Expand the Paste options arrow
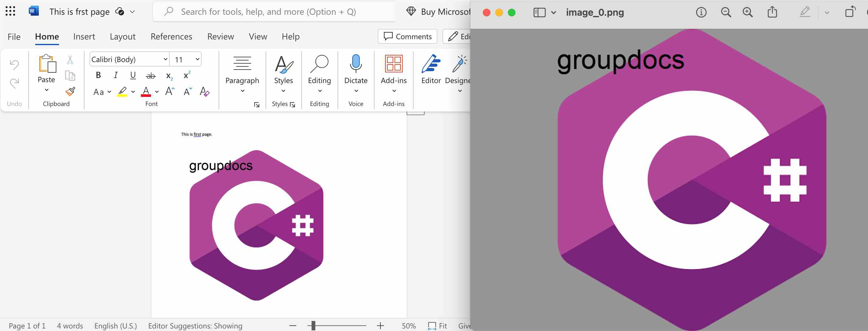 click(x=46, y=90)
